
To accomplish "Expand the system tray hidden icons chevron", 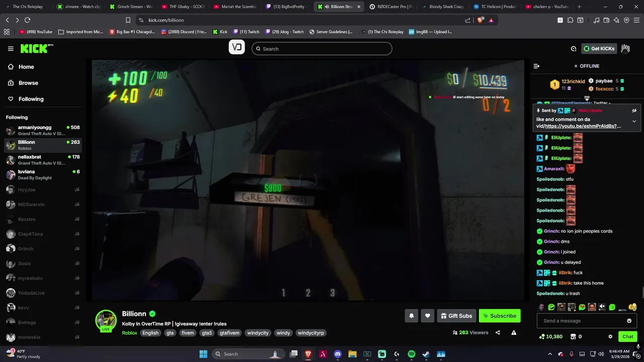I will (x=550, y=354).
